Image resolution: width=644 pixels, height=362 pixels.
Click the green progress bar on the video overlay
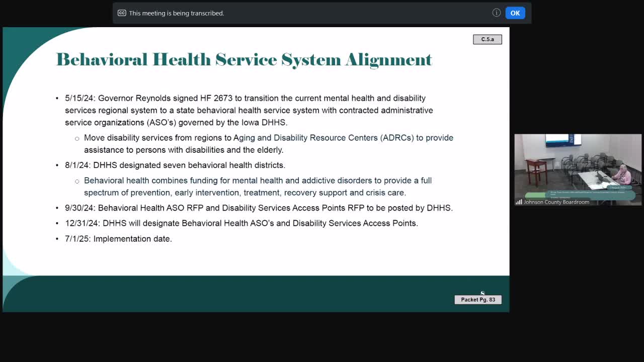tap(535, 195)
